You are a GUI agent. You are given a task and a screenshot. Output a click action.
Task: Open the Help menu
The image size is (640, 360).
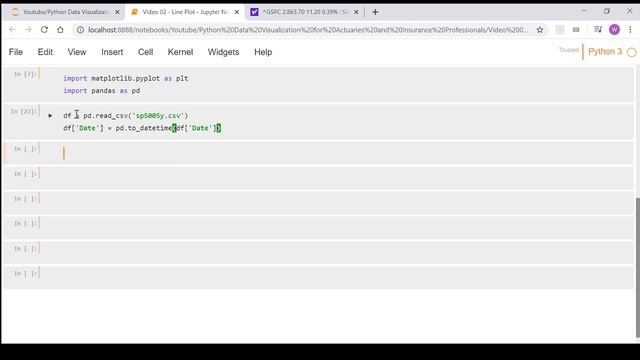[263, 52]
